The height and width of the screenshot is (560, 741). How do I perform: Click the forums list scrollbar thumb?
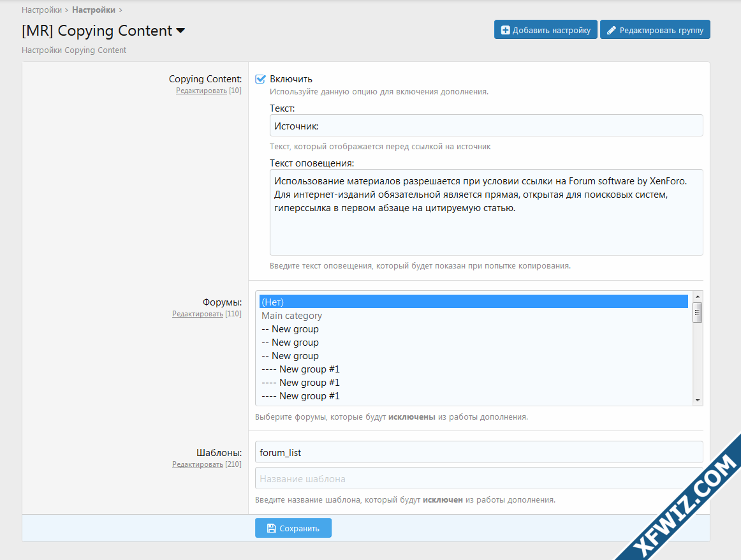coord(698,313)
